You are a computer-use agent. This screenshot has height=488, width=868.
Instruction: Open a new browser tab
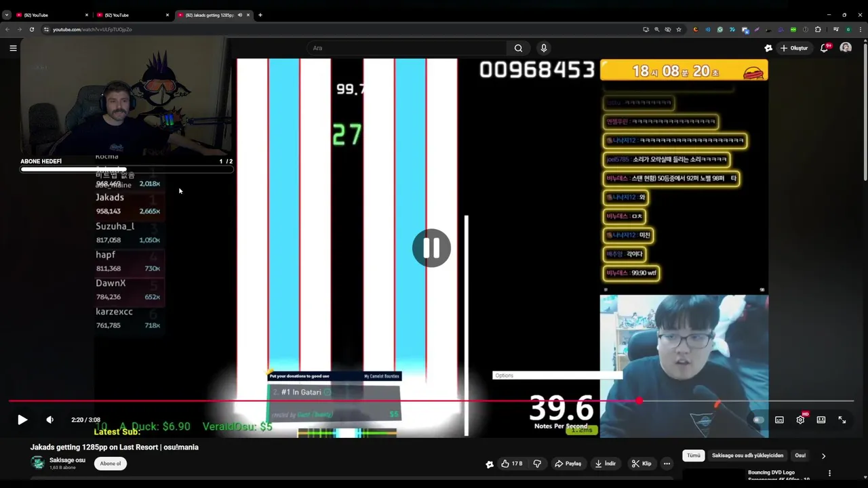pos(260,15)
